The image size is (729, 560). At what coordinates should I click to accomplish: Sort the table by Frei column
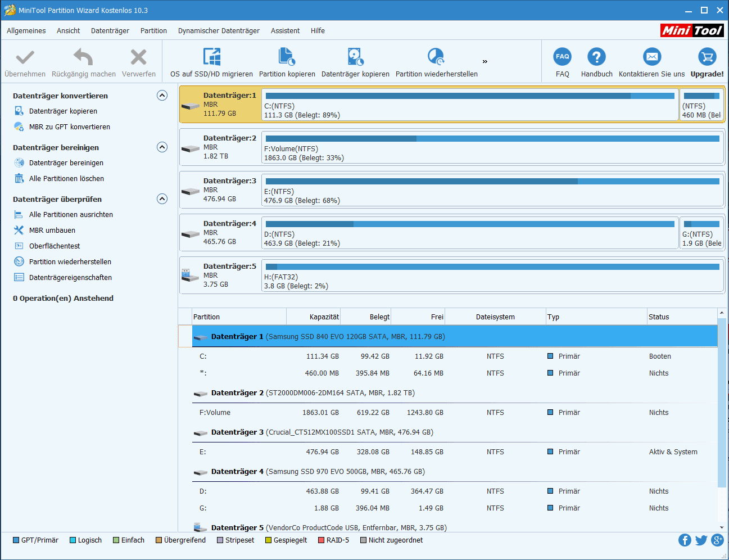tap(418, 317)
